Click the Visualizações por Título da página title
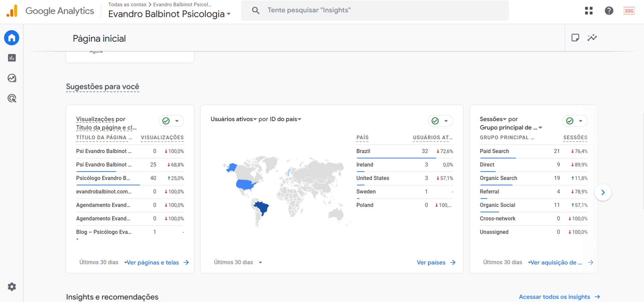Screen dimensions: 644x302 (x=106, y=123)
